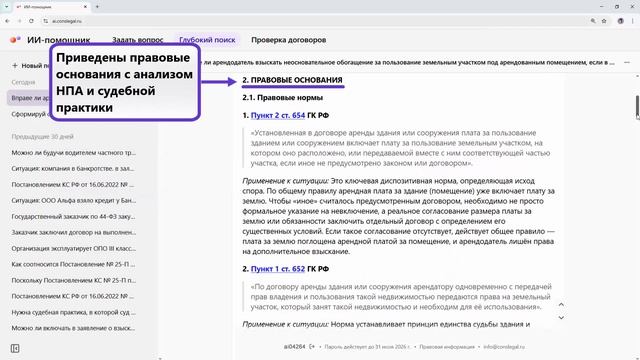The image size is (640, 360).
Task: Reload the page with the refresh icon
Action: pyautogui.click(x=31, y=21)
